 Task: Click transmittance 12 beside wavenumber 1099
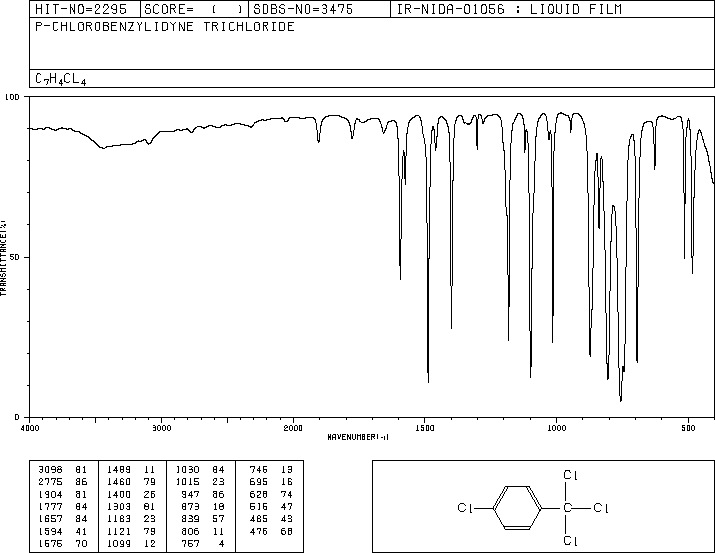(150, 543)
